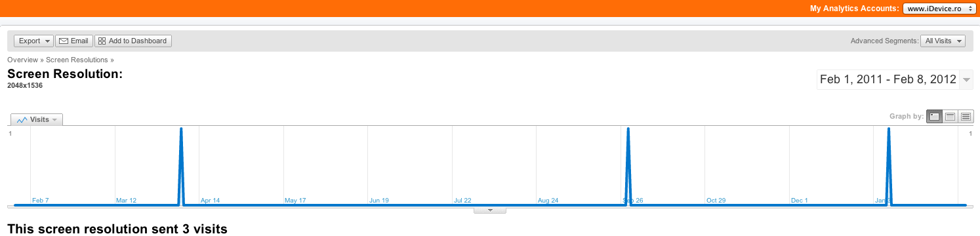Click the line-chart icon on Visits tab
The width and height of the screenshot is (980, 236).
[x=22, y=120]
